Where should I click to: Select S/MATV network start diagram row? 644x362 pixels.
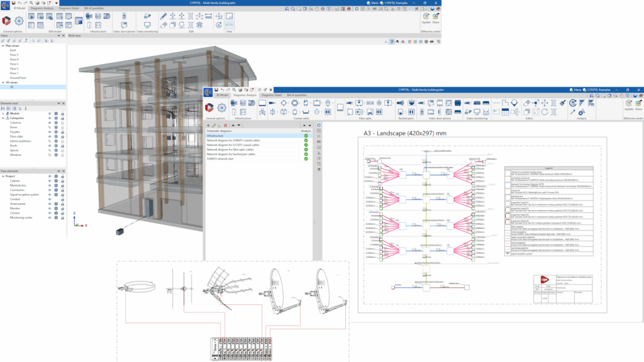pos(221,158)
